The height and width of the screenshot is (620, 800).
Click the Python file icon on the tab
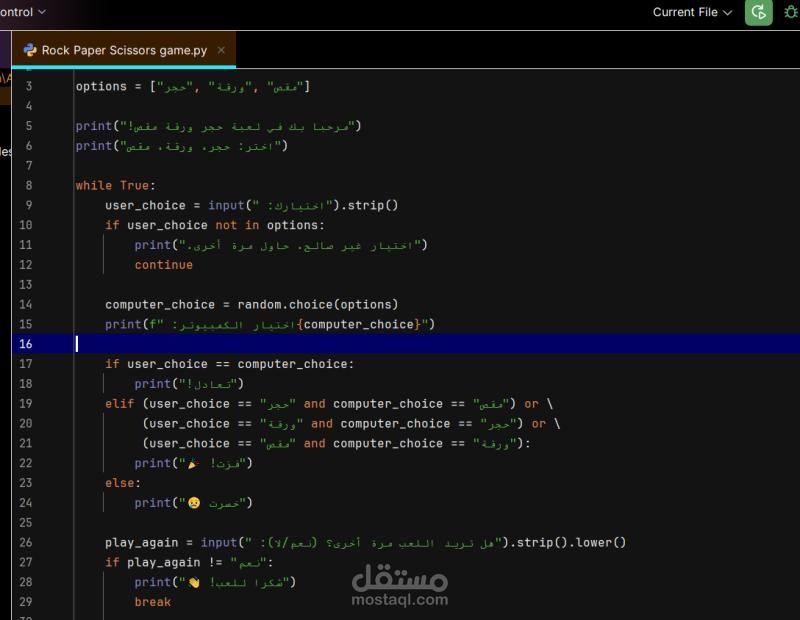[30, 50]
